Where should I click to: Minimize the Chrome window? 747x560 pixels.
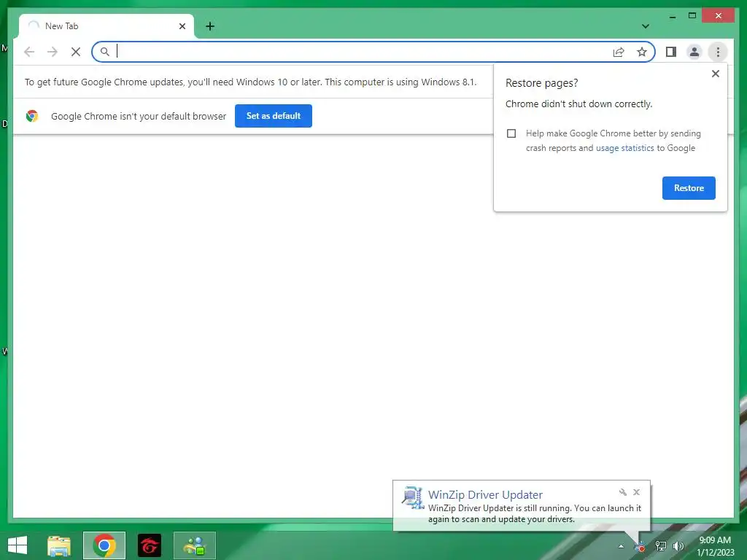pos(673,16)
